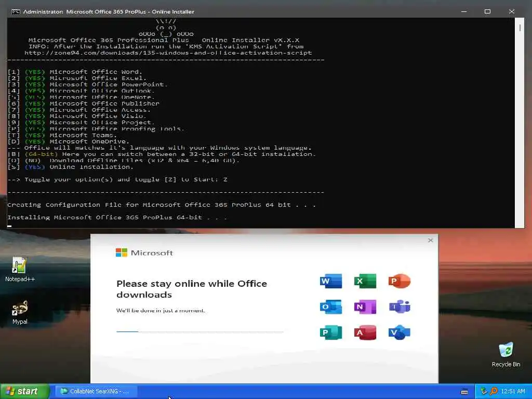Close the Office download dialog
The image size is (532, 399).
(430, 240)
